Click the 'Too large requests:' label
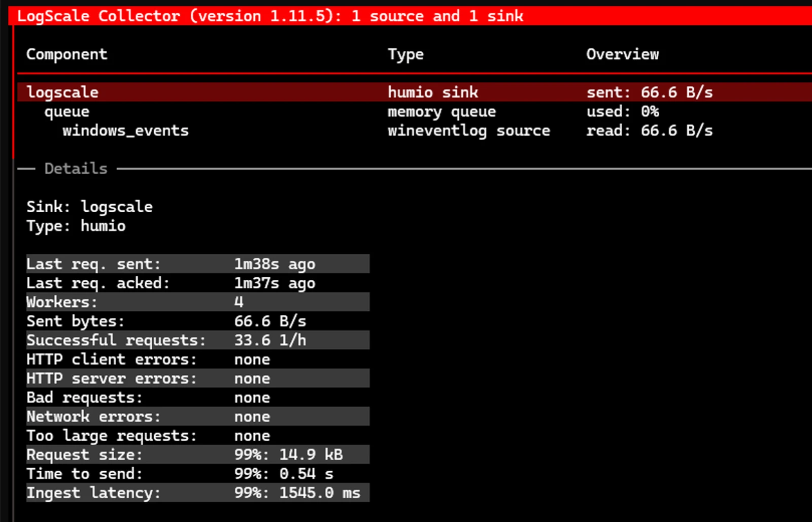 pos(112,436)
